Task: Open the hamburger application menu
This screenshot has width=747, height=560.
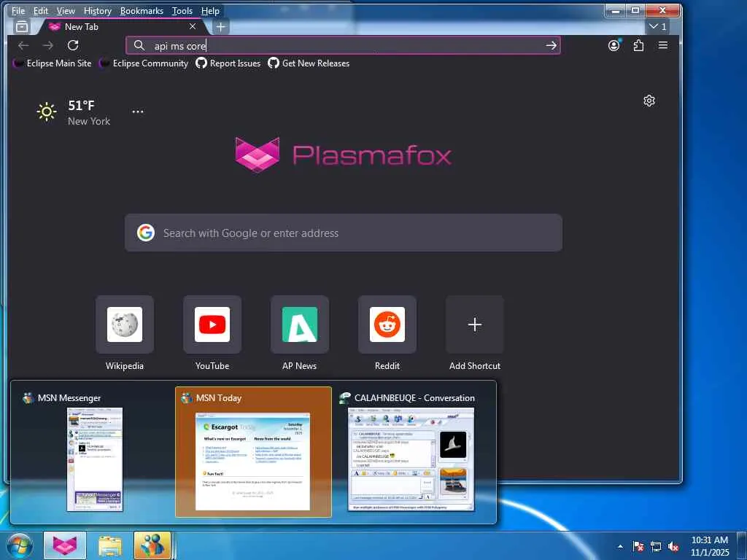Action: tap(662, 45)
